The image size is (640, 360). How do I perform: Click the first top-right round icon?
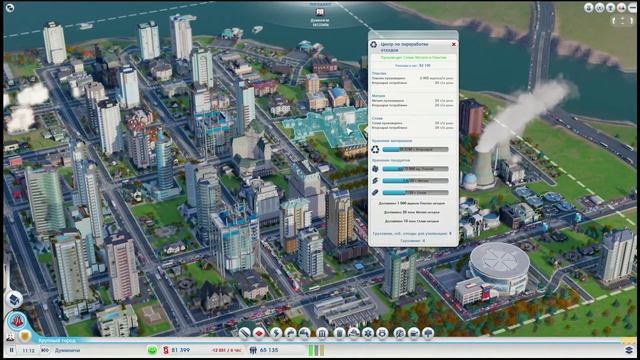[588, 7]
